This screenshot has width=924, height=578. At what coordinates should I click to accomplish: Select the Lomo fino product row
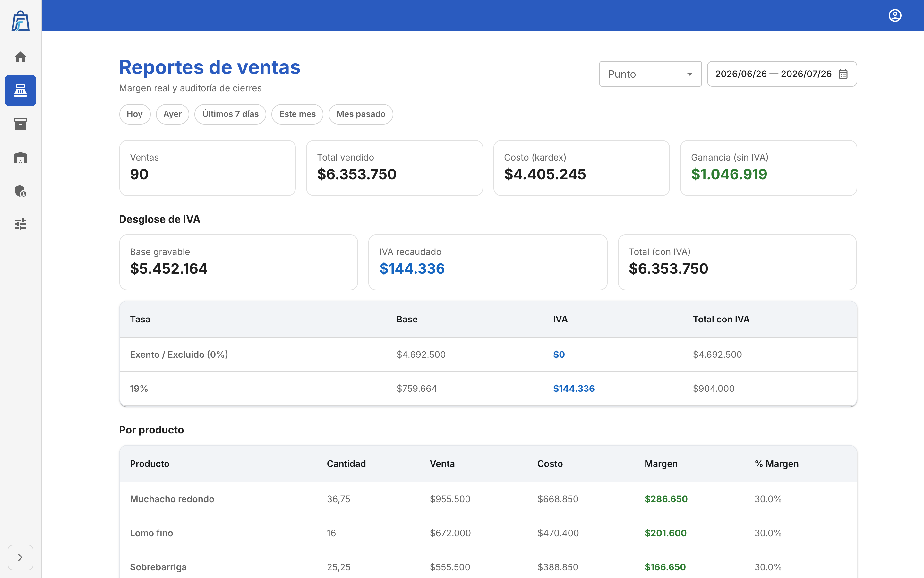[488, 533]
